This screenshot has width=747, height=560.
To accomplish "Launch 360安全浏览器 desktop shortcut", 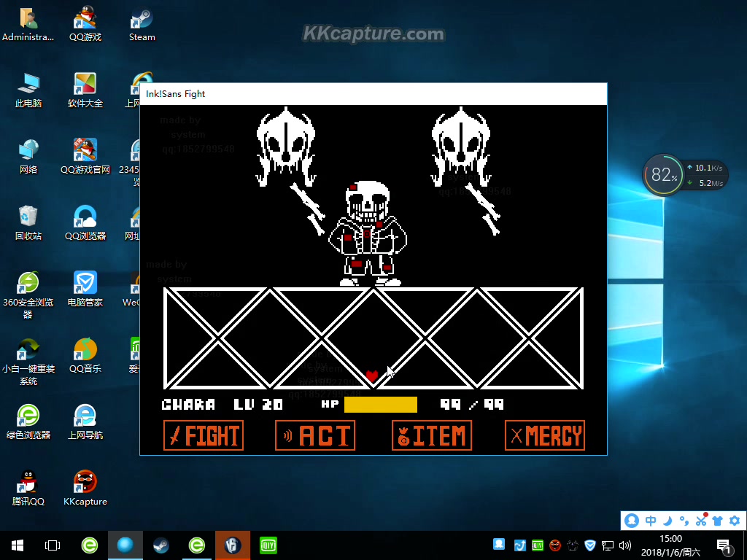I will pos(28,295).
